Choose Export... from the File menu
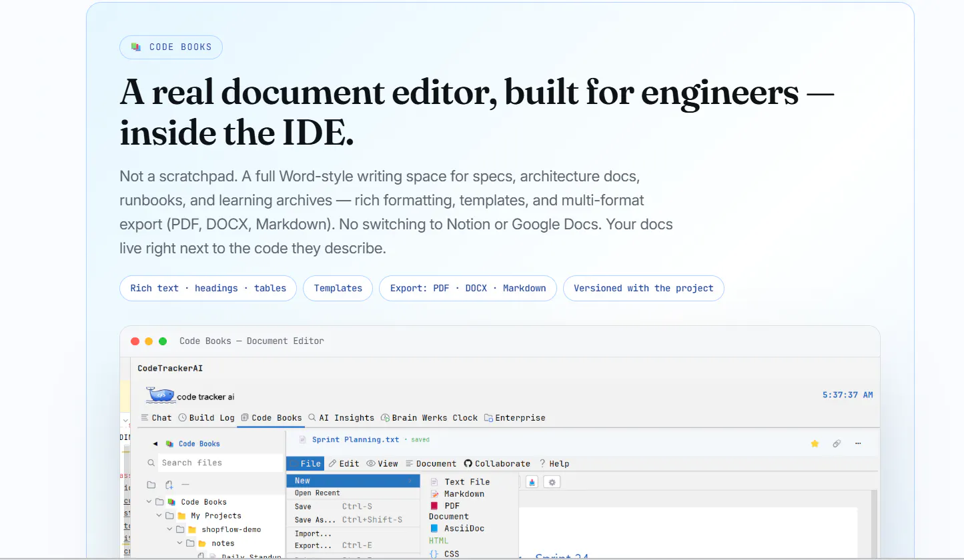The height and width of the screenshot is (560, 964). point(353,546)
